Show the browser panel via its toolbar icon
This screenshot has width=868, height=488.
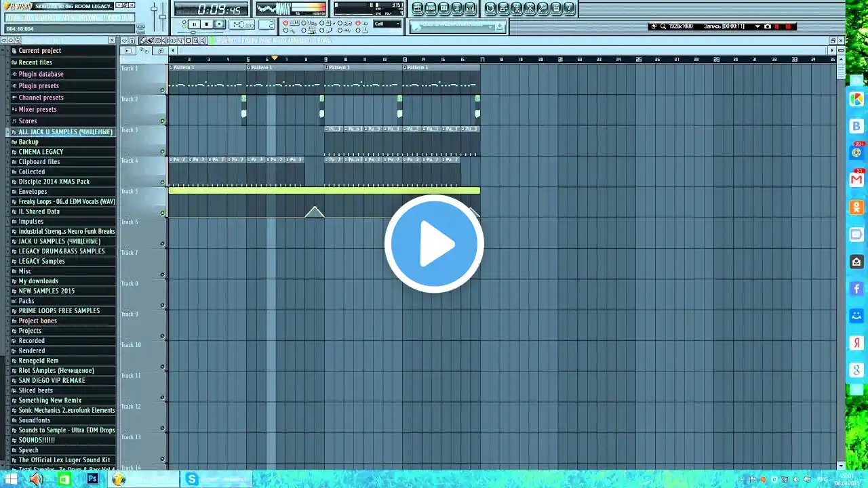pos(457,8)
